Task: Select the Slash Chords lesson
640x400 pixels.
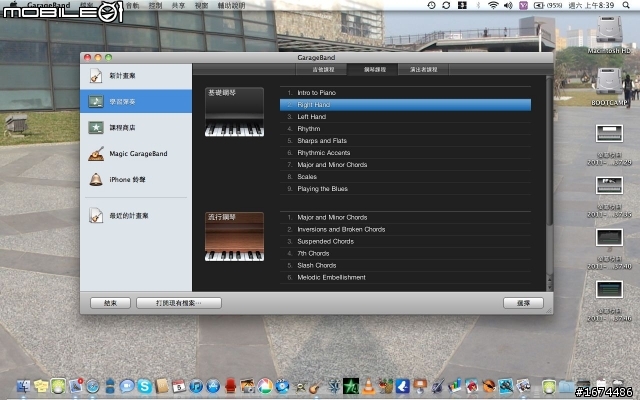Action: tap(405, 265)
